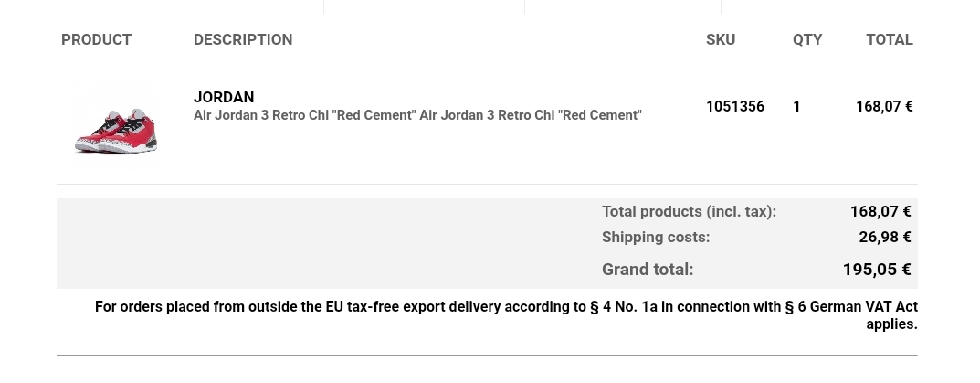
Task: Click the shipping amount 26,98 €
Action: (884, 237)
